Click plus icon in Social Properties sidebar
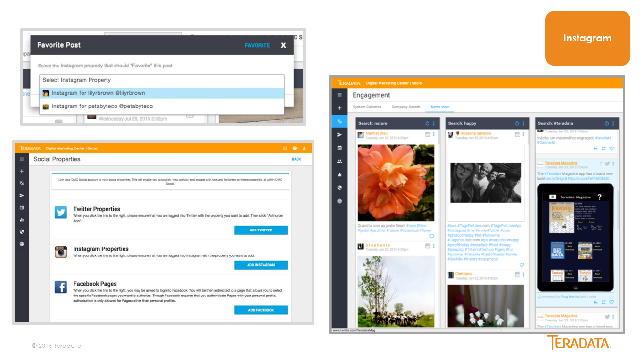This screenshot has width=644, height=362. click(22, 171)
